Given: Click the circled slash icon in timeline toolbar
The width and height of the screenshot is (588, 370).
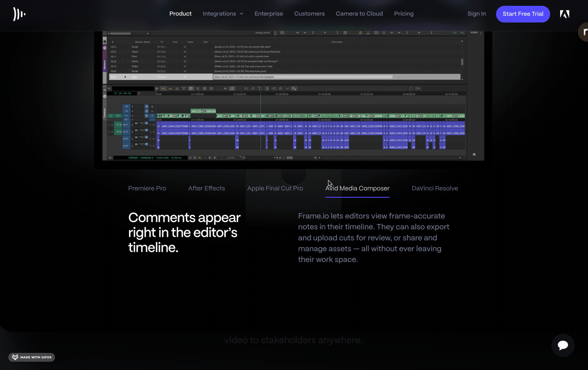Looking at the screenshot, I should coord(280,88).
